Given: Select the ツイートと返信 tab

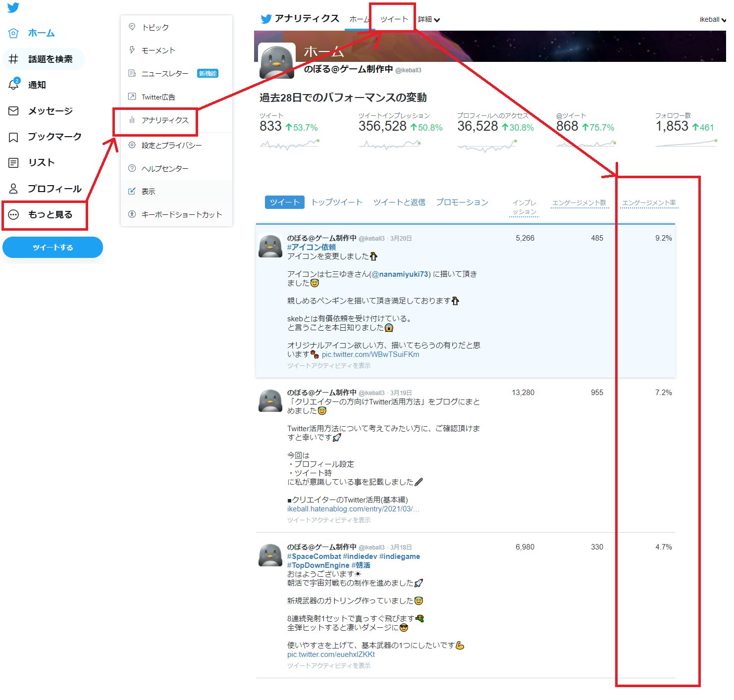Looking at the screenshot, I should pos(399,202).
